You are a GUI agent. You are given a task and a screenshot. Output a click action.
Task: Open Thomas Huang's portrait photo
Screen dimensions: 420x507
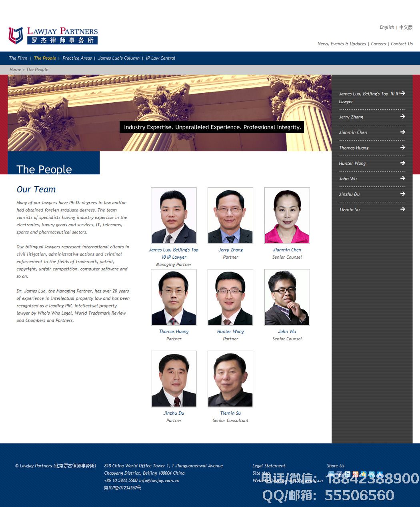pos(174,297)
